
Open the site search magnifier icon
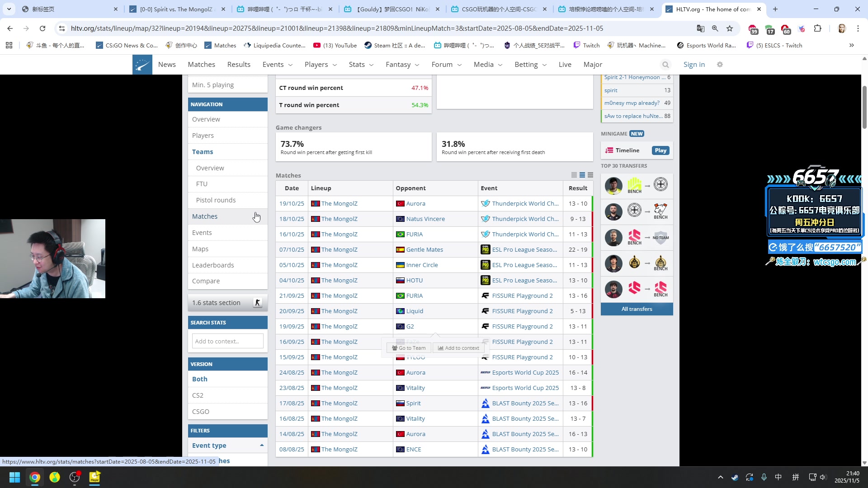(x=665, y=65)
